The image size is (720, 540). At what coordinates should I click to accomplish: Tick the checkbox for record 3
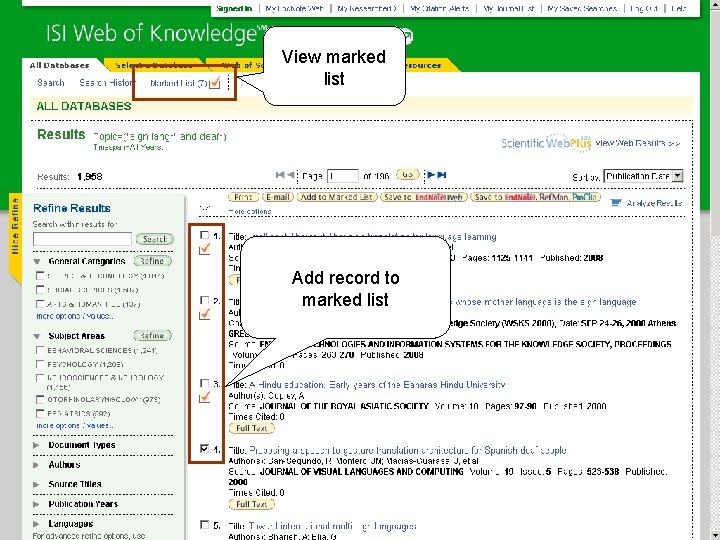[x=205, y=383]
